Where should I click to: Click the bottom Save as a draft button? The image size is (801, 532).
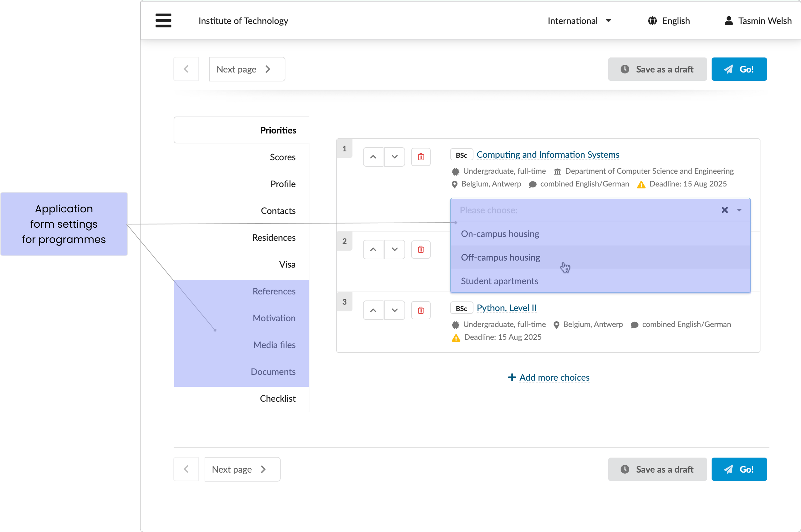tap(657, 469)
